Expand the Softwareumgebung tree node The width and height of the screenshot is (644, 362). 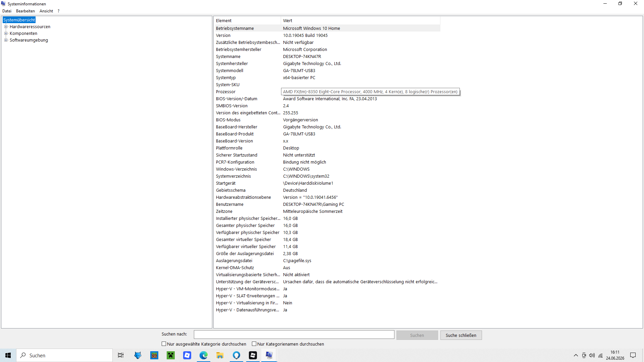(6, 40)
